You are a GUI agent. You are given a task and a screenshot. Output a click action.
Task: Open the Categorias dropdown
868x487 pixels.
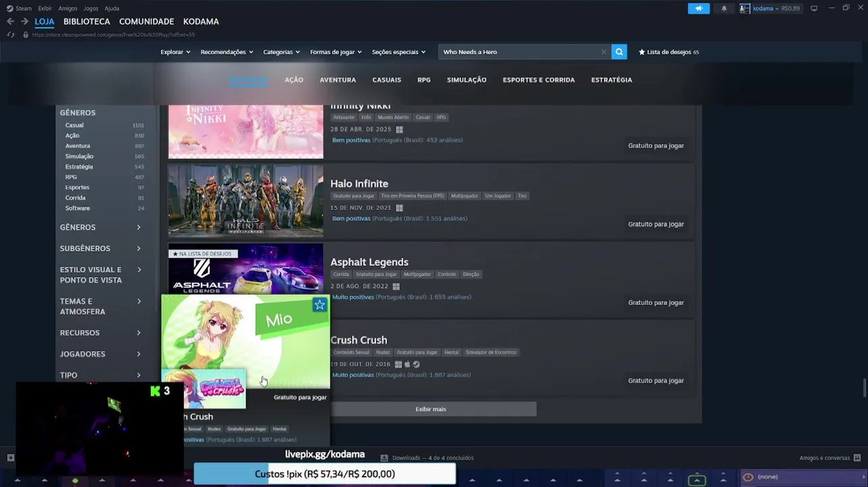pos(281,52)
